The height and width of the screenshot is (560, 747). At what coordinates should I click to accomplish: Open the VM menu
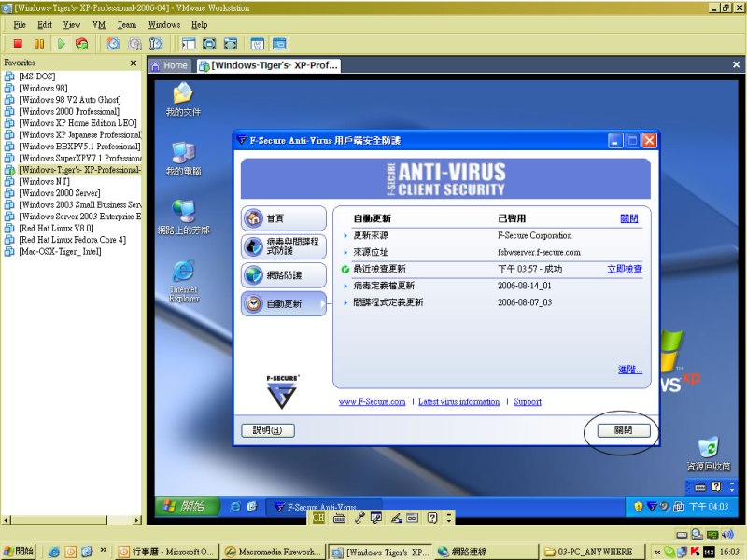[99, 24]
